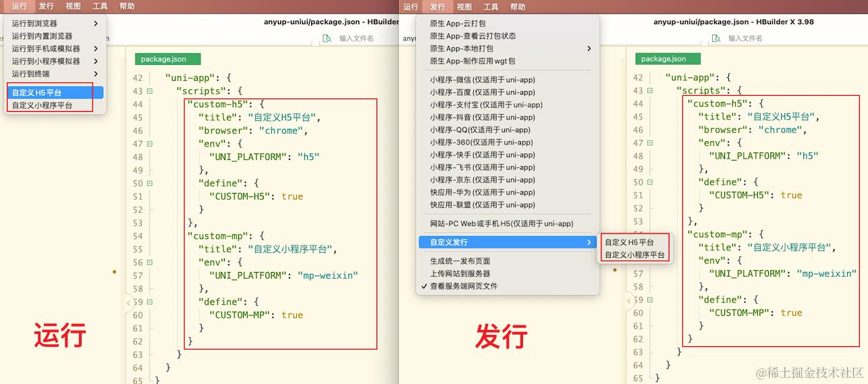
Task: Fold line 47 "env" in the 发行-menu window
Action: [650, 143]
